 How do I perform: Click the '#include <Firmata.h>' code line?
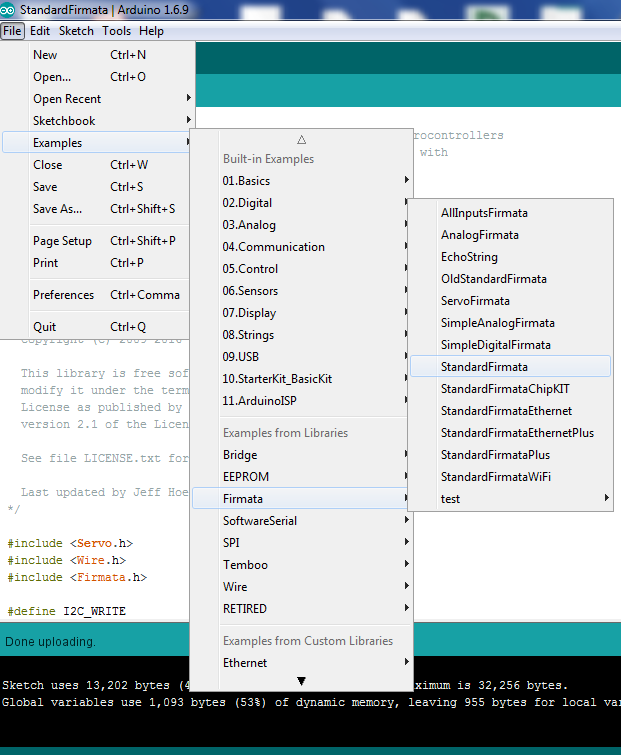78,577
